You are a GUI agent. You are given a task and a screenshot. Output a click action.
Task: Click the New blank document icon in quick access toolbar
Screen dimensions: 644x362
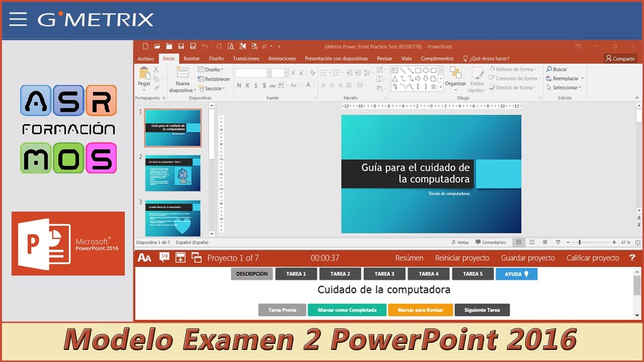click(145, 46)
